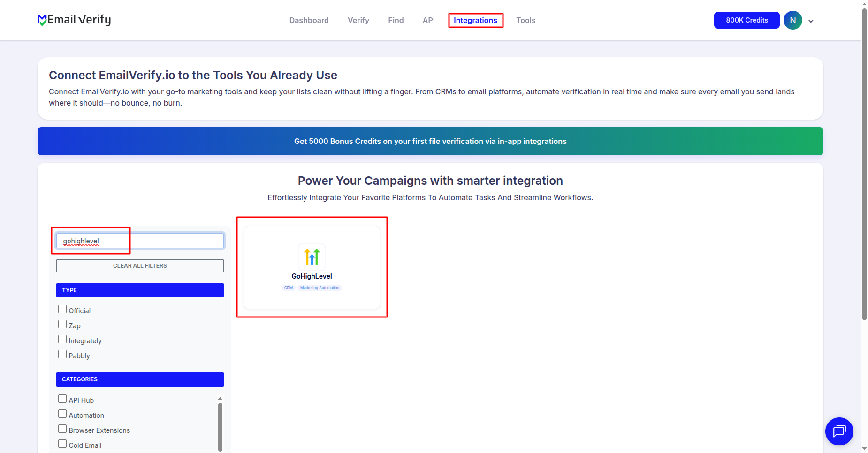Click the GoHighLevel card title
The height and width of the screenshot is (453, 868).
tap(312, 276)
